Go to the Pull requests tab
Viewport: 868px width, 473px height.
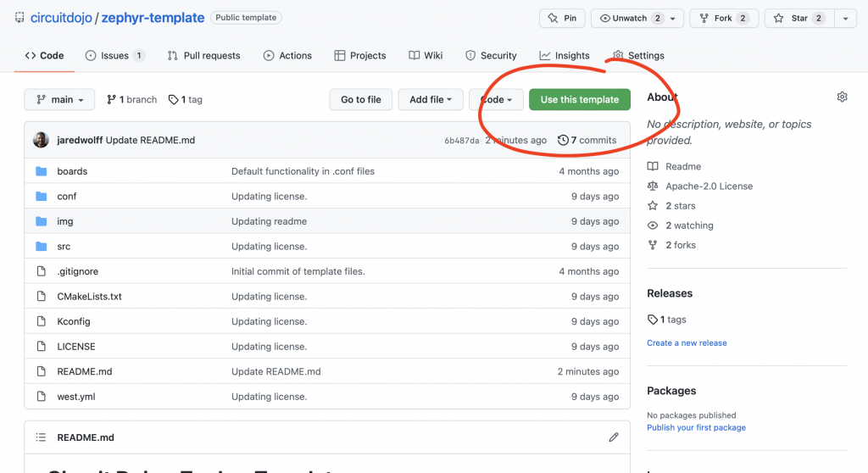[203, 55]
